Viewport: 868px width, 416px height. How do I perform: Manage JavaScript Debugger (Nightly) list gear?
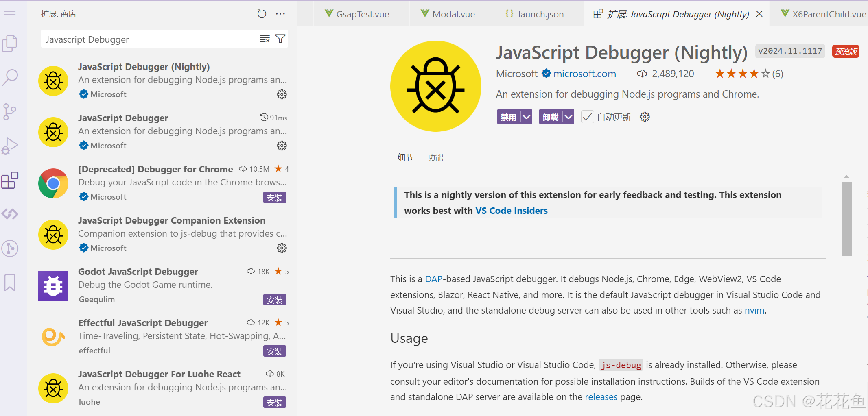282,94
